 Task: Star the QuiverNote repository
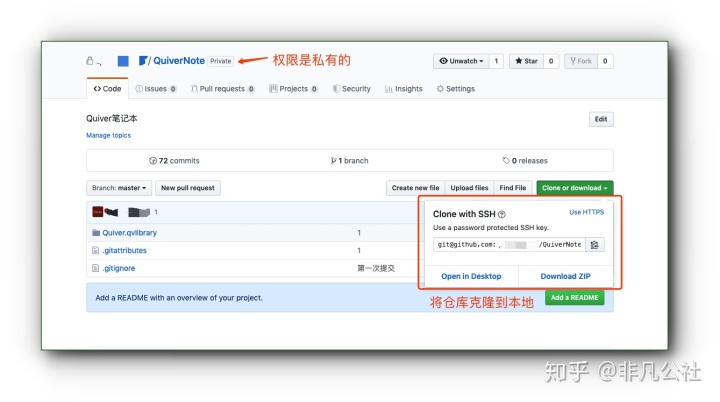coord(526,61)
